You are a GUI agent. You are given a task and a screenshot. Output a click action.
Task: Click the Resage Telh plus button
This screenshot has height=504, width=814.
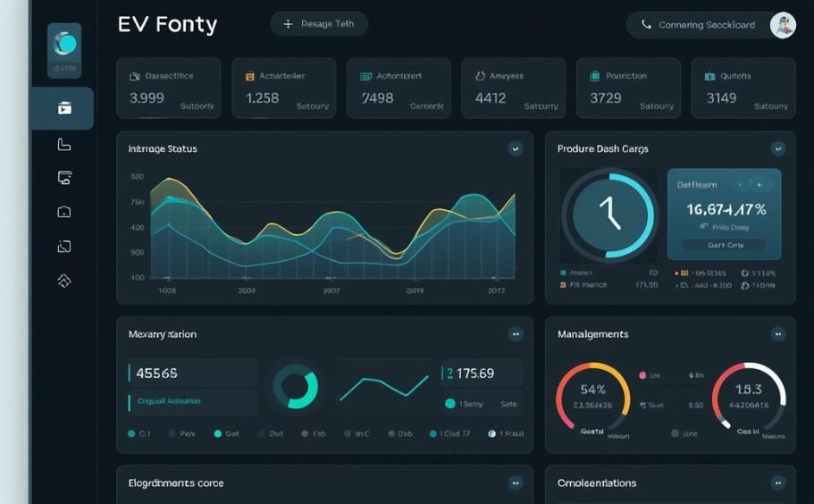pyautogui.click(x=319, y=24)
